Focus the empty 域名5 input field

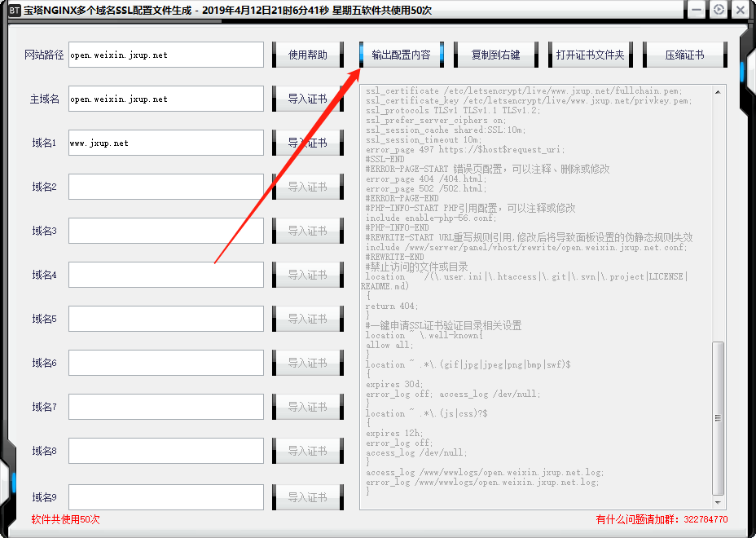166,319
